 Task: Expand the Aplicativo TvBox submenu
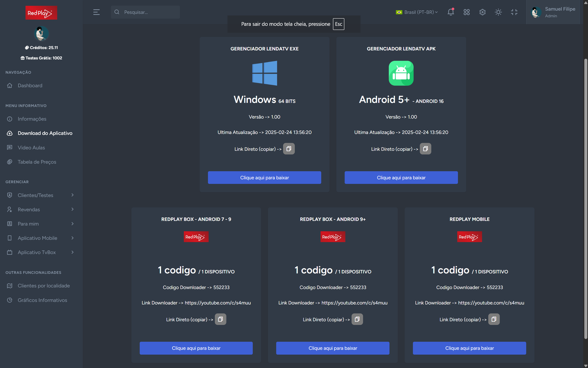(x=41, y=252)
